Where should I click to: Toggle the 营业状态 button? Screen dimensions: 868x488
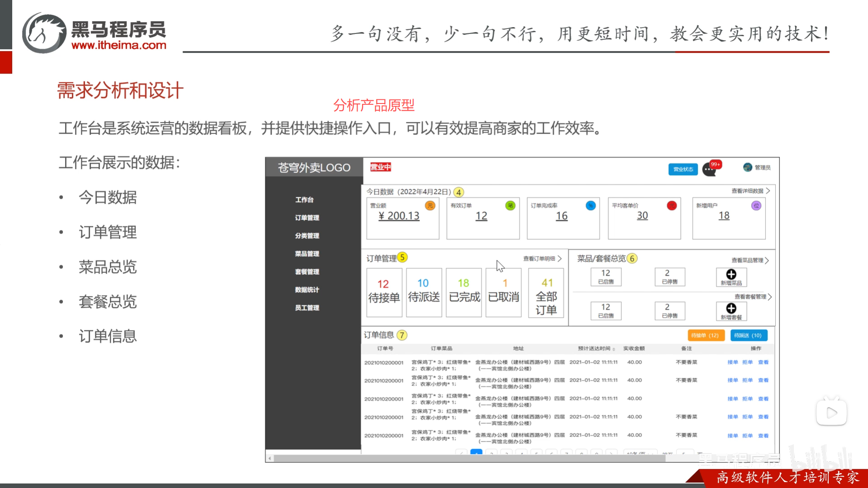click(x=683, y=169)
